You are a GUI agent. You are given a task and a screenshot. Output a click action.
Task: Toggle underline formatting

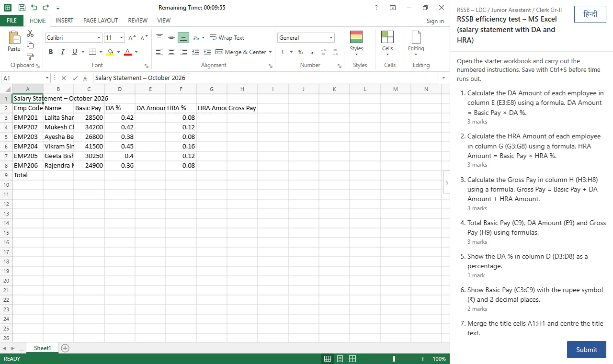click(x=74, y=52)
